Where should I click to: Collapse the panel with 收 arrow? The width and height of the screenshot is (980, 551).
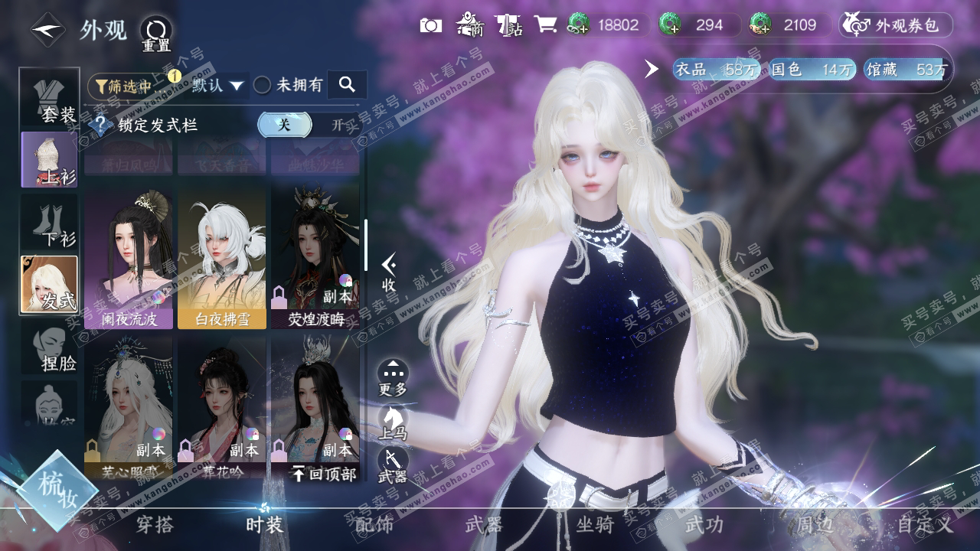point(389,272)
